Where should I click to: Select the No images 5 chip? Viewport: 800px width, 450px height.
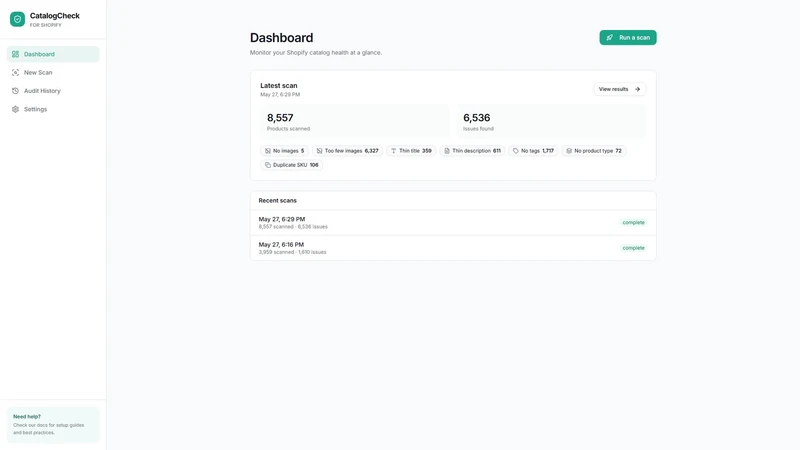coord(284,151)
